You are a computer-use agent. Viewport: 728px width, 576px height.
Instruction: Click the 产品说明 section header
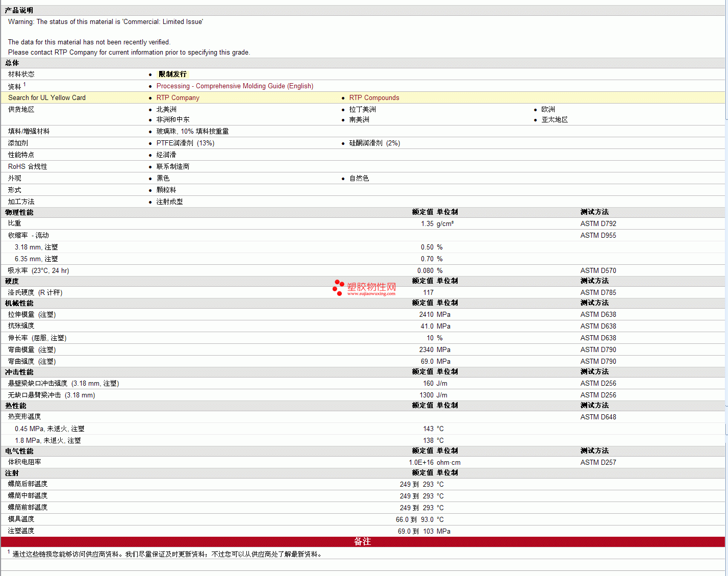pos(19,10)
